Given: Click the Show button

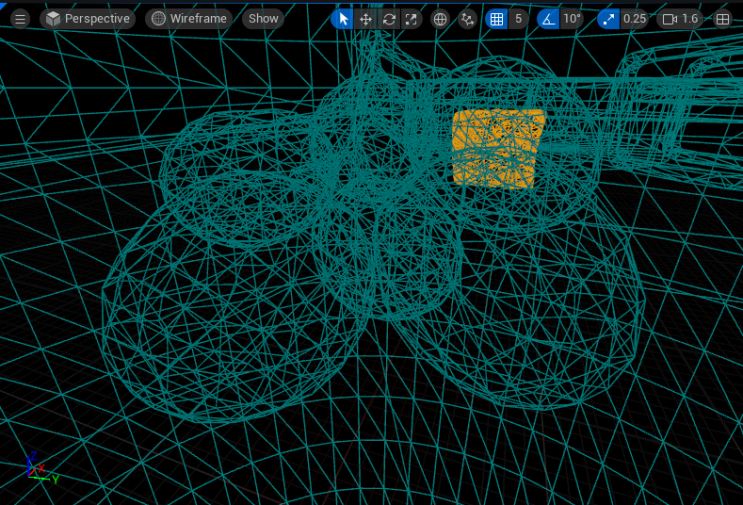Looking at the screenshot, I should pos(263,18).
